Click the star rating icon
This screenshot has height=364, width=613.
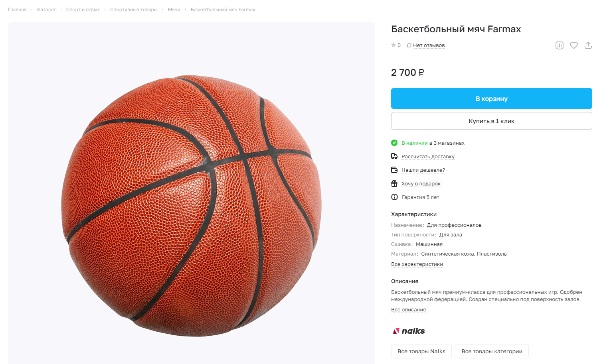point(394,45)
